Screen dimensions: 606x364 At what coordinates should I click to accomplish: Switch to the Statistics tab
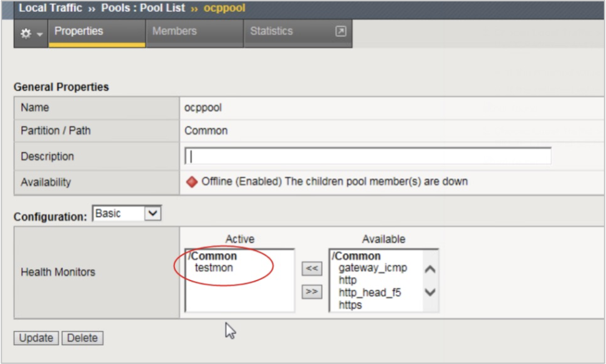(271, 31)
